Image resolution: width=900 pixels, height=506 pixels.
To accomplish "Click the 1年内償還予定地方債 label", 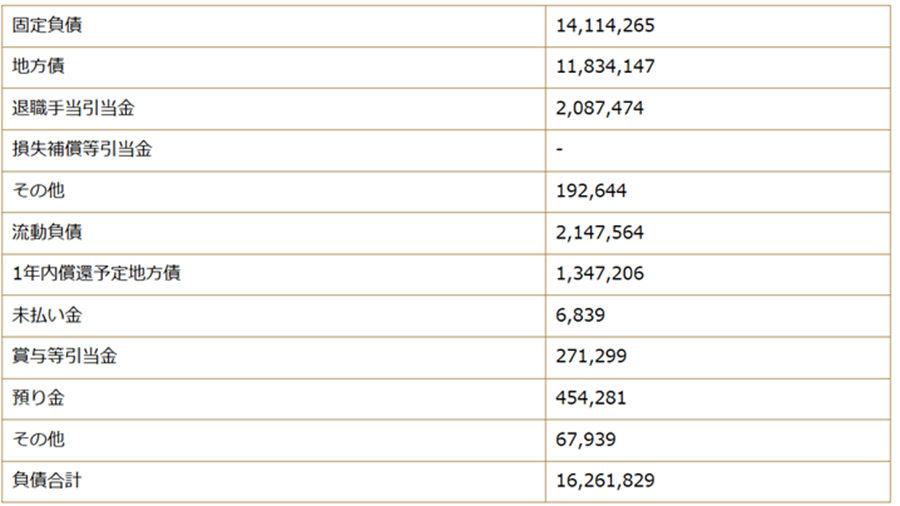I will click(96, 273).
